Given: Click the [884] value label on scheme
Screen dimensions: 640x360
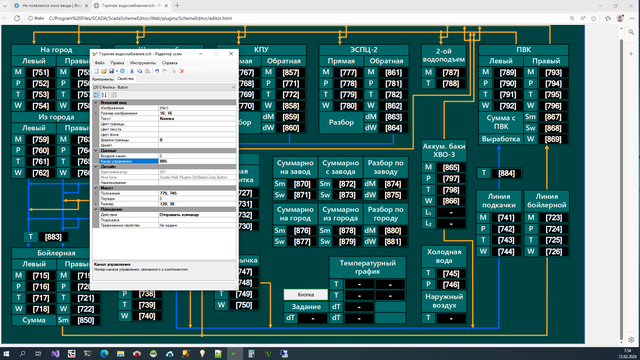Looking at the screenshot, I should [506, 173].
